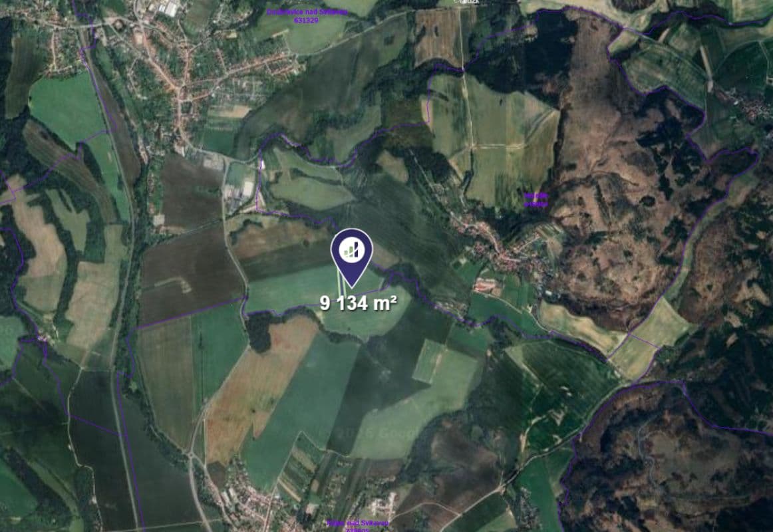The image size is (773, 532).
Task: Click the large dark brown ploughed field
Action: [192, 275]
